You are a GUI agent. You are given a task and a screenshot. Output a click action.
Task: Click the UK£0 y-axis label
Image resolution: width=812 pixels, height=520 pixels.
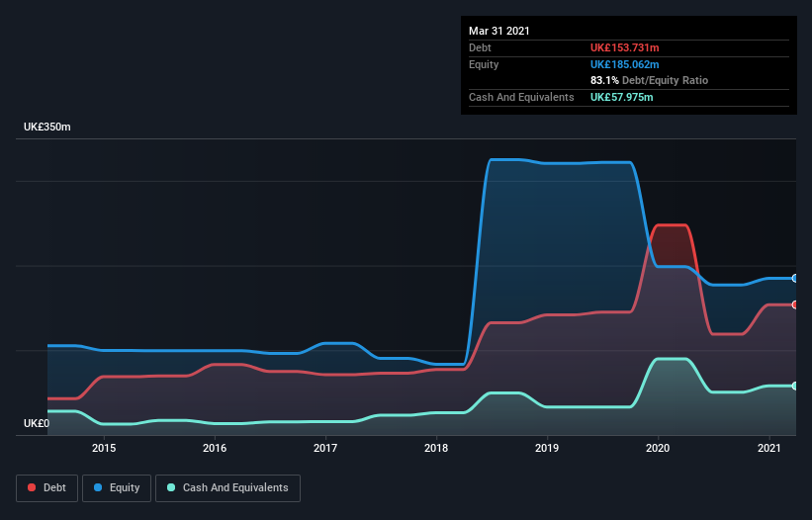37,423
